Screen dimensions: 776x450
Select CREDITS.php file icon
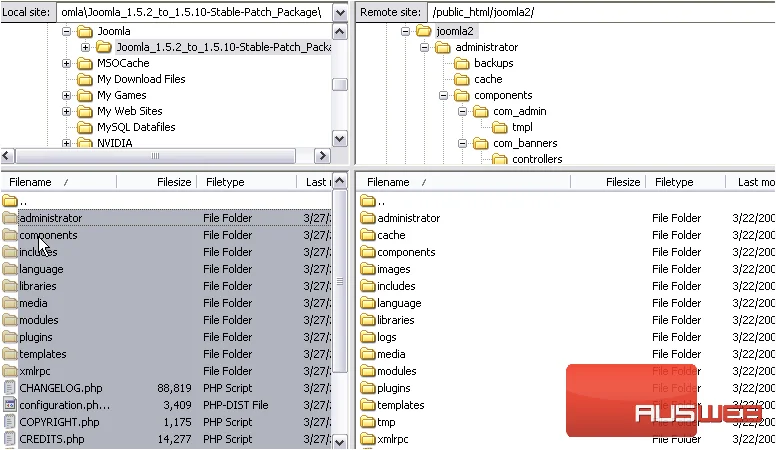(10, 439)
